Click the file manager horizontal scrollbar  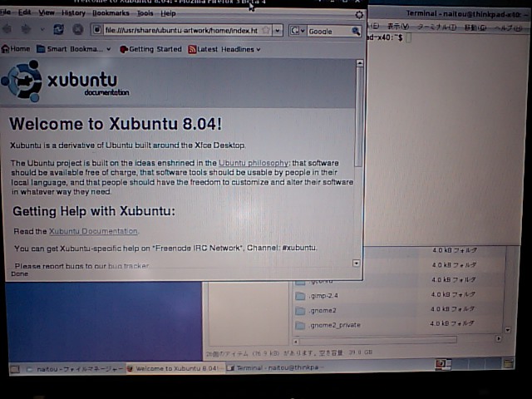point(378,340)
